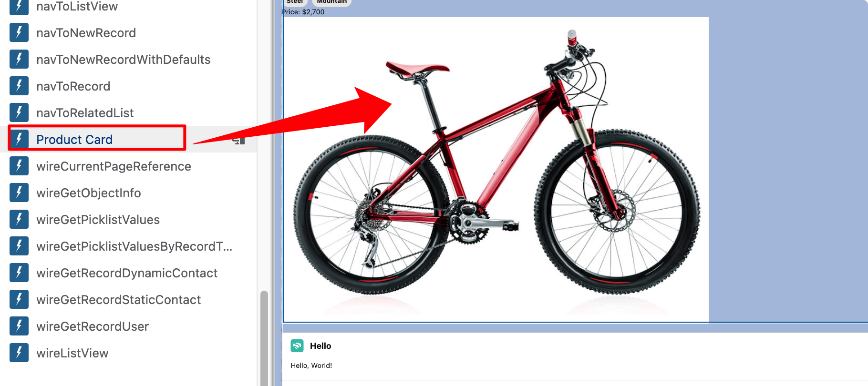This screenshot has width=868, height=386.
Task: Click the lightning icon next to wireListView
Action: (x=19, y=353)
